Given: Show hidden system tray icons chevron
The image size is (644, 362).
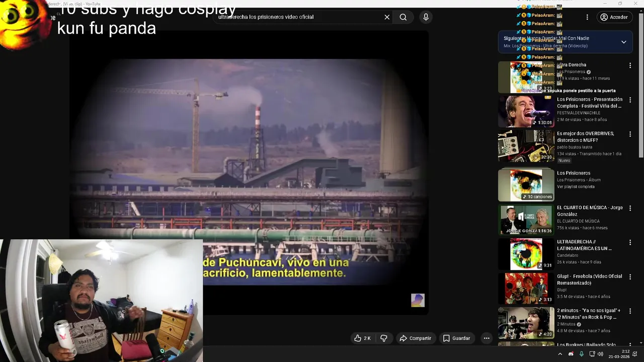Looking at the screenshot, I should [560, 354].
